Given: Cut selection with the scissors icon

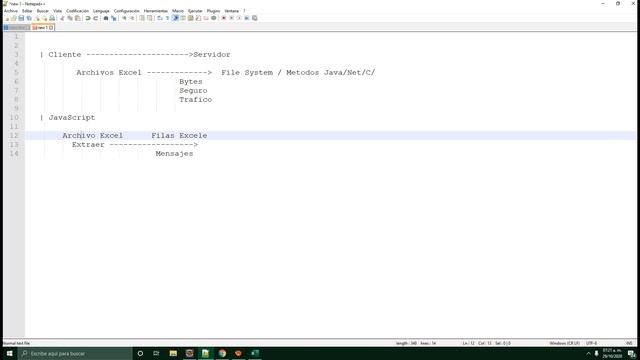Looking at the screenshot, I should (62, 18).
